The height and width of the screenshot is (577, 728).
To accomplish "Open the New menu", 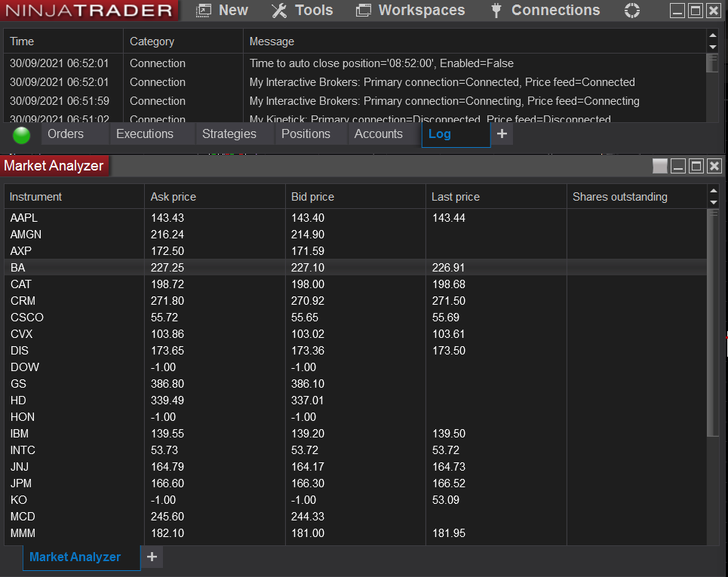I will (x=222, y=11).
